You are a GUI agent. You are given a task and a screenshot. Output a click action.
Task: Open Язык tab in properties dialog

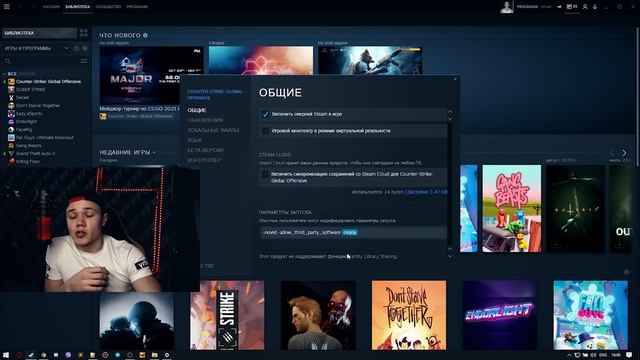pos(194,140)
